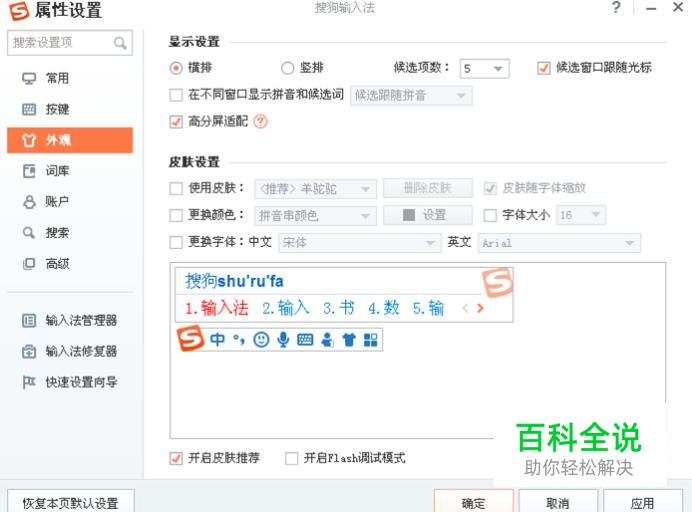Click the repair kit icon beside 输入法修复器

pyautogui.click(x=29, y=351)
